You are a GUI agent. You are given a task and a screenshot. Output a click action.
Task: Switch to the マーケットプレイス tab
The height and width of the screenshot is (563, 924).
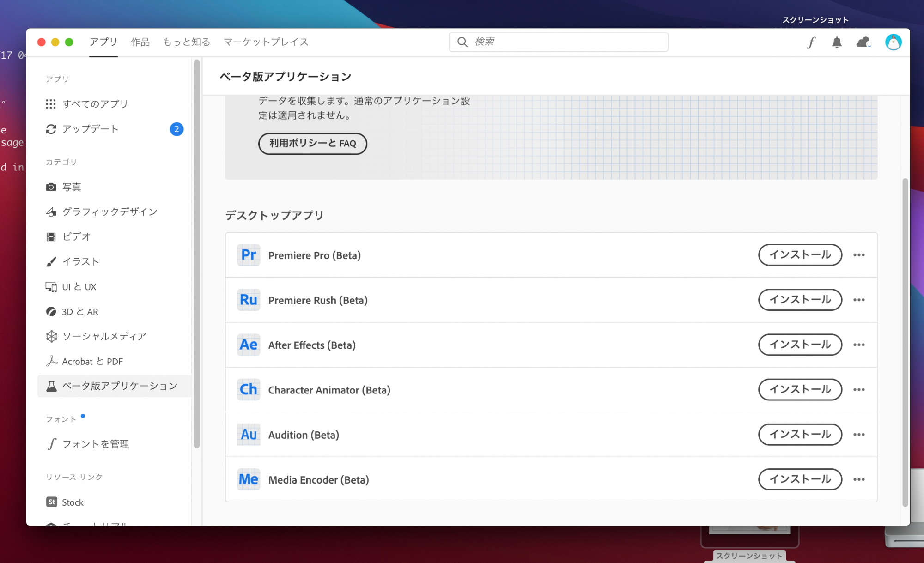[266, 42]
